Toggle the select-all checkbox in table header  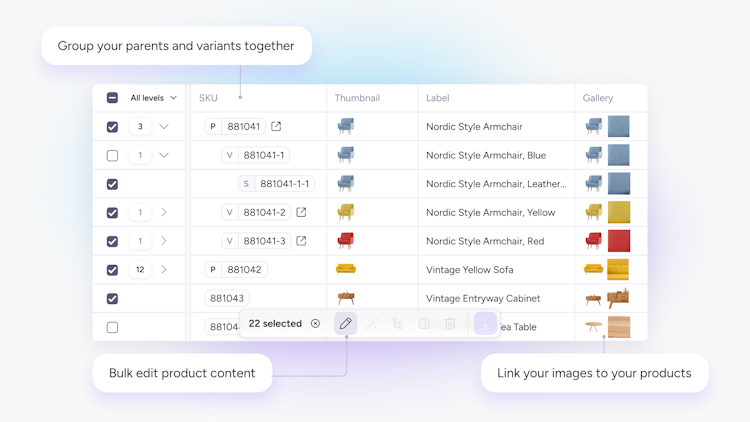tap(112, 98)
